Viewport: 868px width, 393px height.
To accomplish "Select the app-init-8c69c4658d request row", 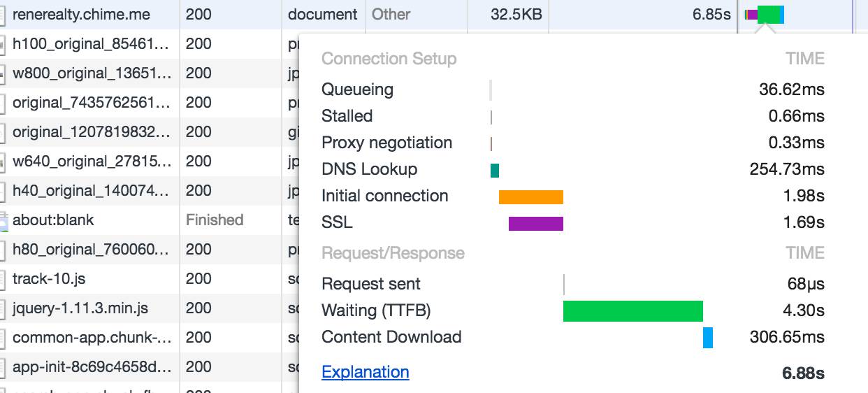I will (91, 367).
